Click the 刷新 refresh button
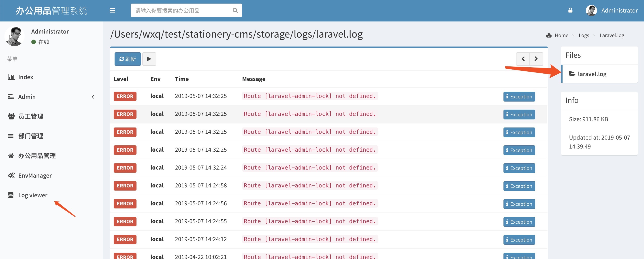This screenshot has height=259, width=644. pos(128,59)
